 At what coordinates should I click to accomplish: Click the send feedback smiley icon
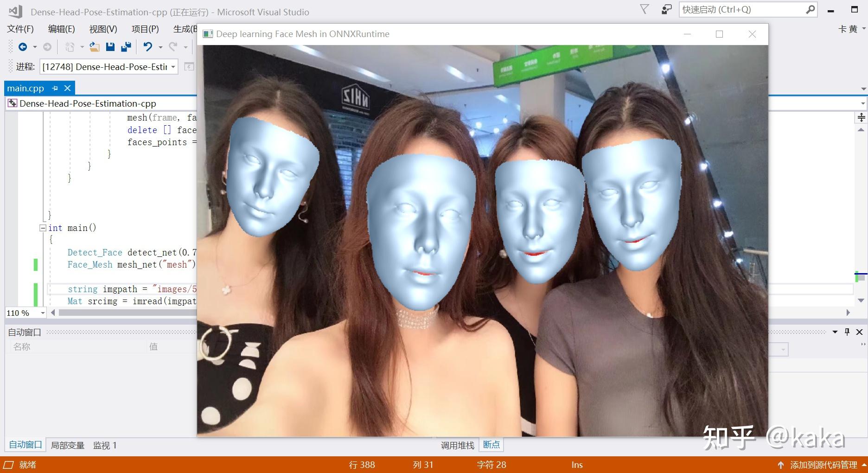coord(666,9)
